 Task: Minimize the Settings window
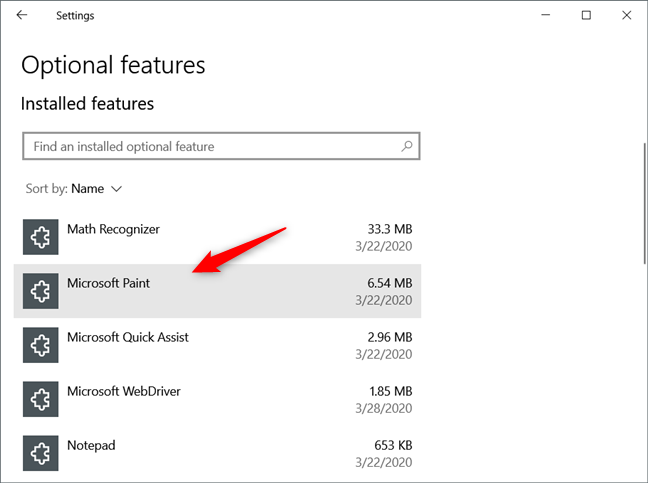pos(546,15)
